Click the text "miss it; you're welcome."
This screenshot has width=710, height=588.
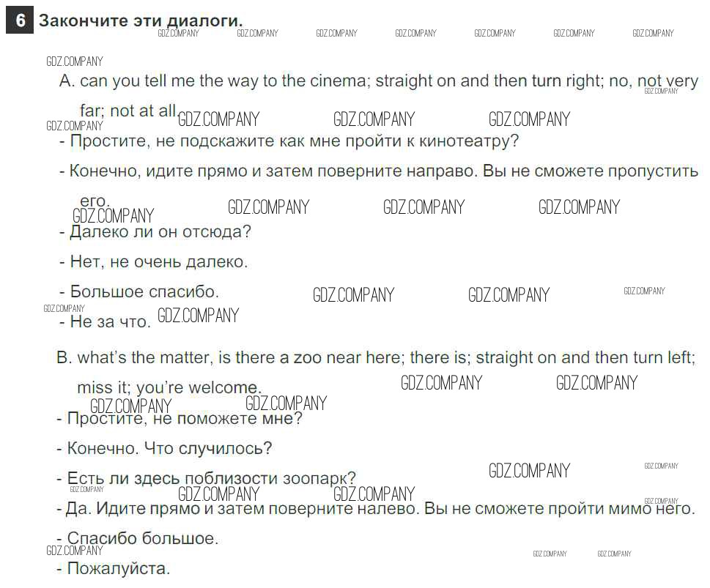coord(169,388)
